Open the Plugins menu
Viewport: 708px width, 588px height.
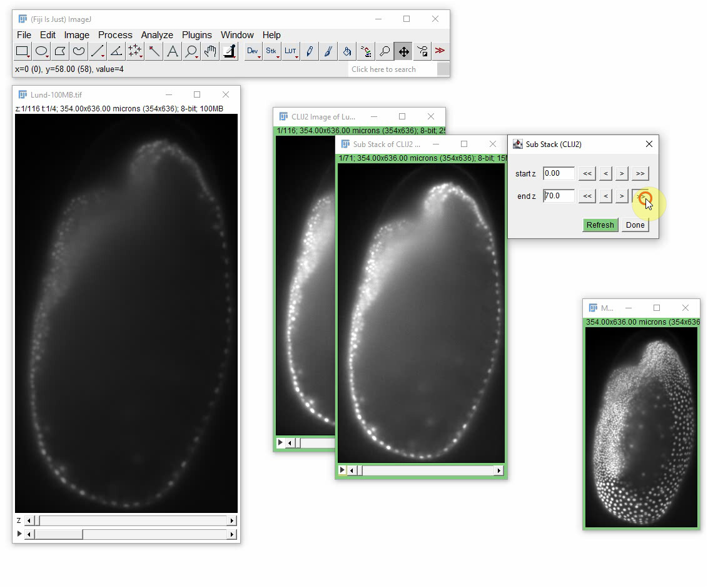(x=197, y=34)
